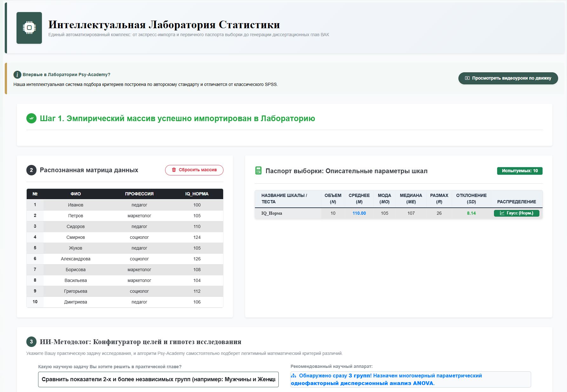Select the Жуков name cell
This screenshot has height=392, width=567.
coord(76,248)
